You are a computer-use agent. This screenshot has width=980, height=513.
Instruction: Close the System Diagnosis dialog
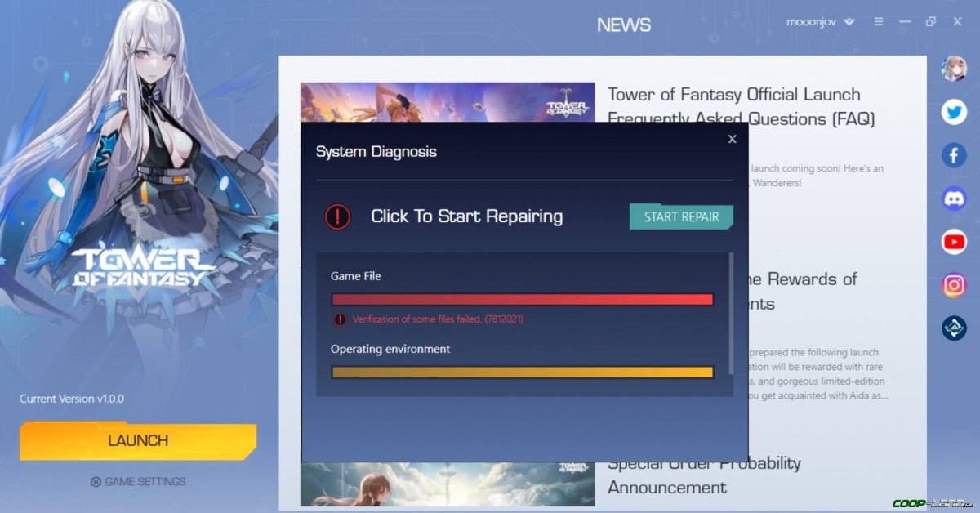[732, 139]
